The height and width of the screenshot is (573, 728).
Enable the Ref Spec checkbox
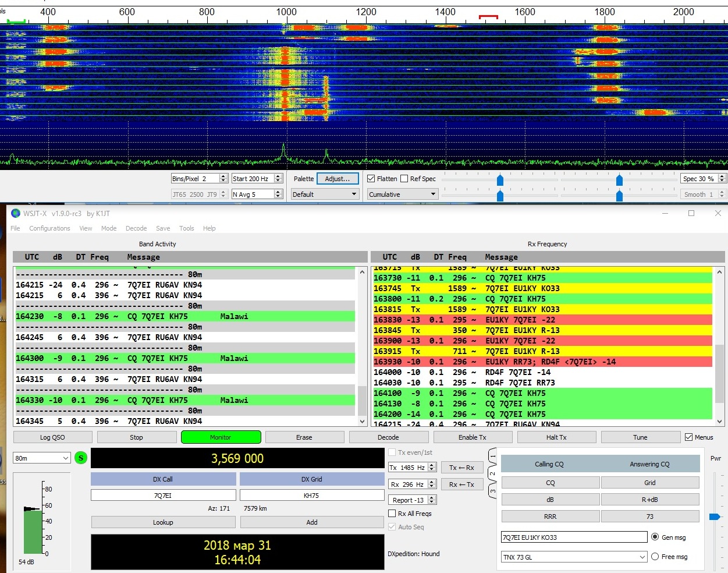(x=404, y=179)
